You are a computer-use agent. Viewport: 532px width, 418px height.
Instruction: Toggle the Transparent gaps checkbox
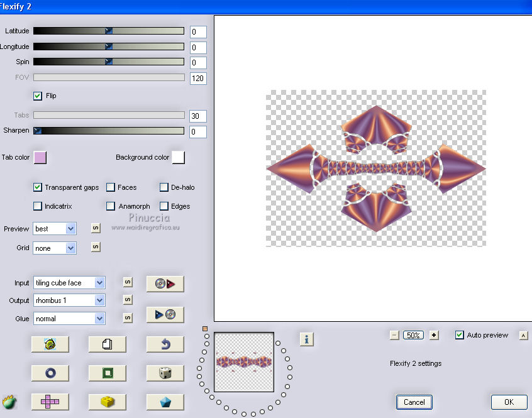click(x=38, y=187)
